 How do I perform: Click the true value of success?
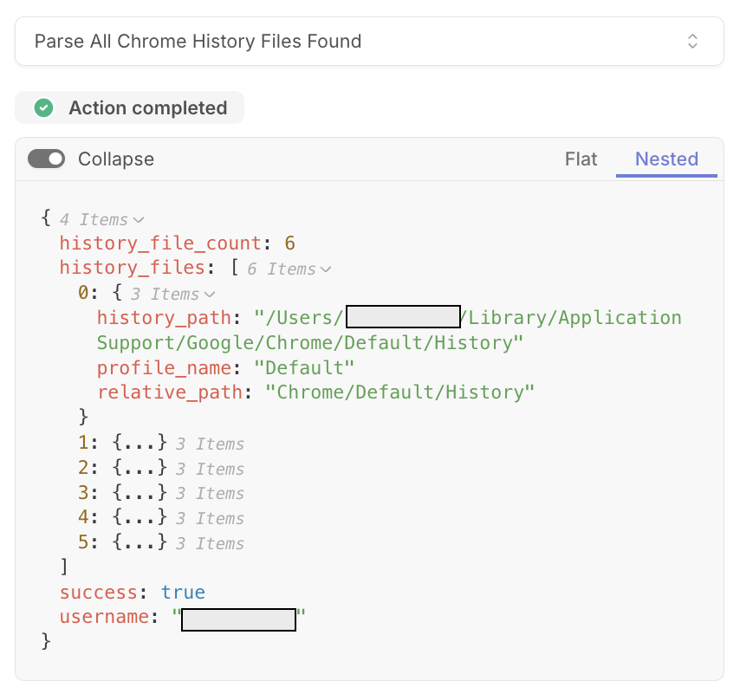[183, 593]
